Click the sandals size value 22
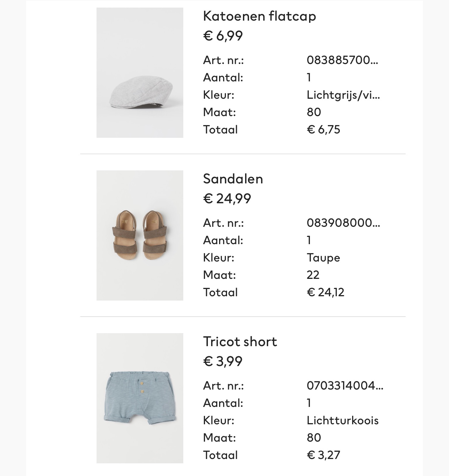This screenshot has width=449, height=476. pyautogui.click(x=313, y=275)
